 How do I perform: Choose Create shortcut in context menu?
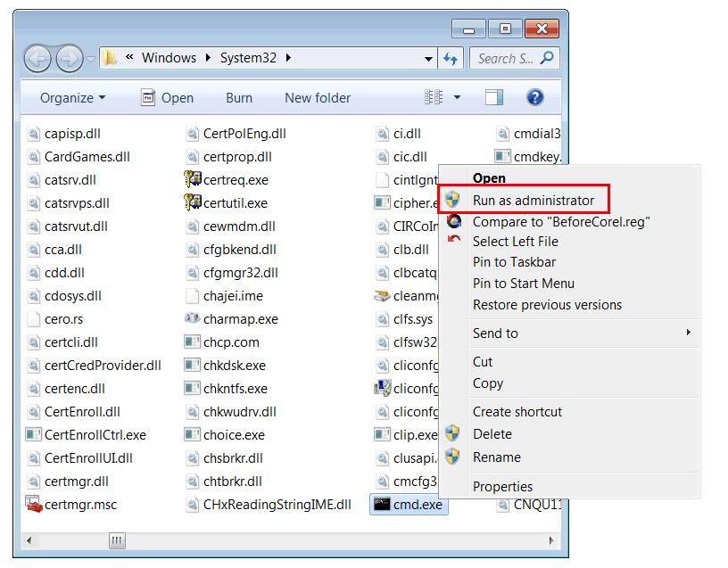point(569,412)
